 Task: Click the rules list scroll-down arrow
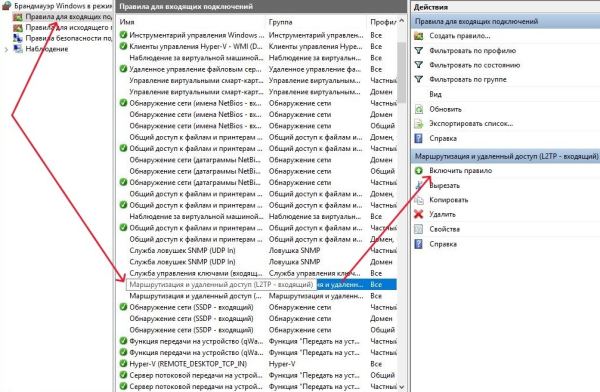click(x=401, y=387)
